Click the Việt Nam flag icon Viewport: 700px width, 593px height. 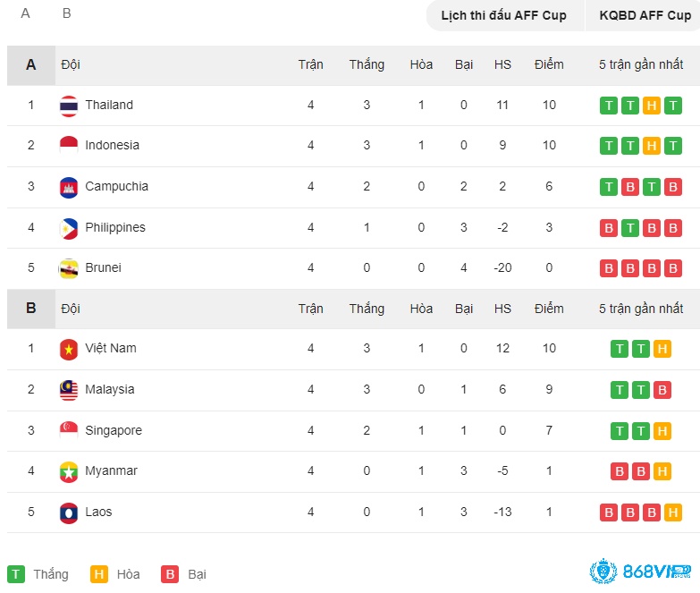tap(69, 349)
